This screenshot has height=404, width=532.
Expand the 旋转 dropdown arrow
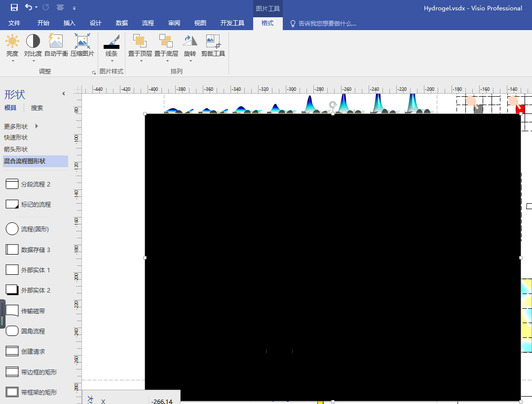tap(190, 61)
